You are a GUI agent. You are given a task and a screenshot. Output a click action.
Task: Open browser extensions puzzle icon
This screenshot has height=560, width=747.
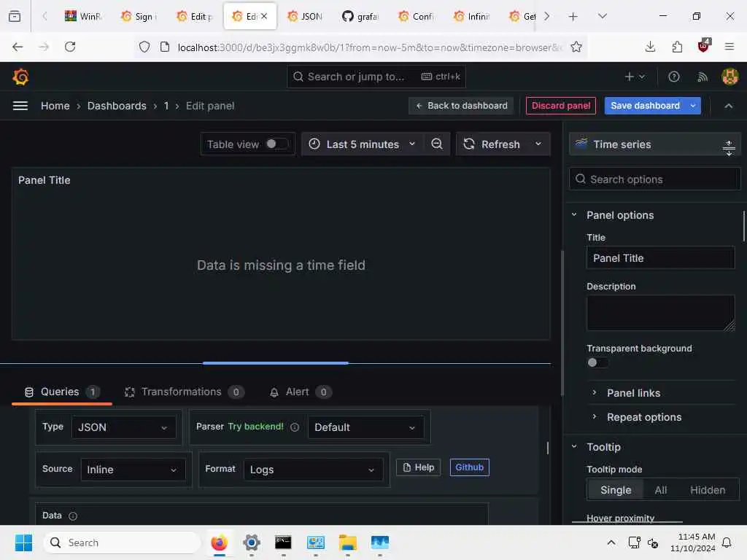point(677,47)
